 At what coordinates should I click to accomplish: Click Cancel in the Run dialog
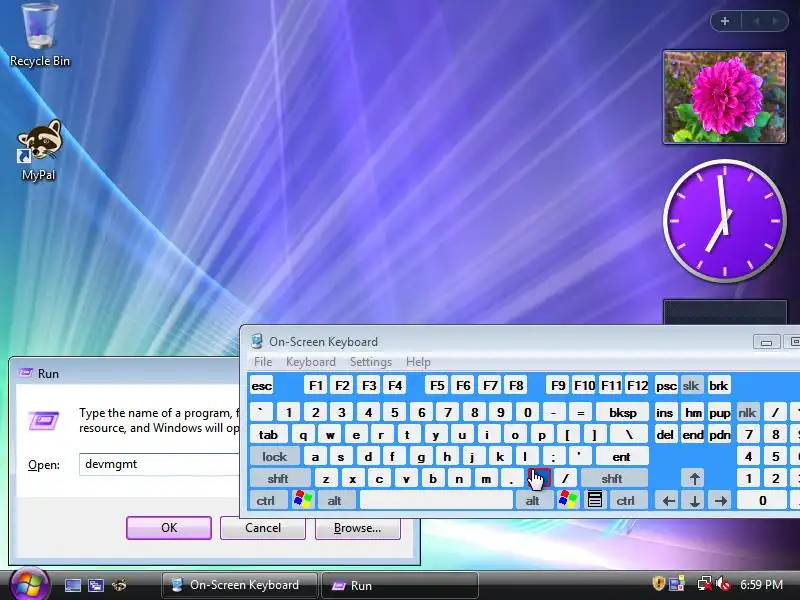point(263,528)
